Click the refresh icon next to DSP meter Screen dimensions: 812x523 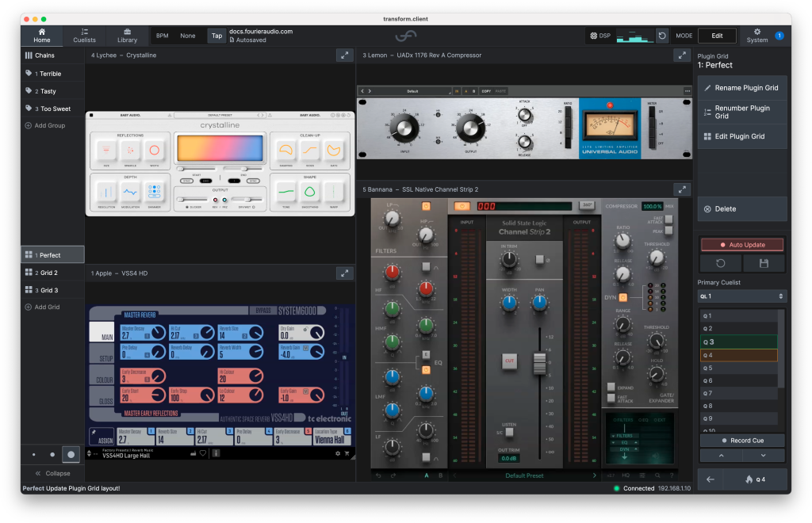[662, 36]
